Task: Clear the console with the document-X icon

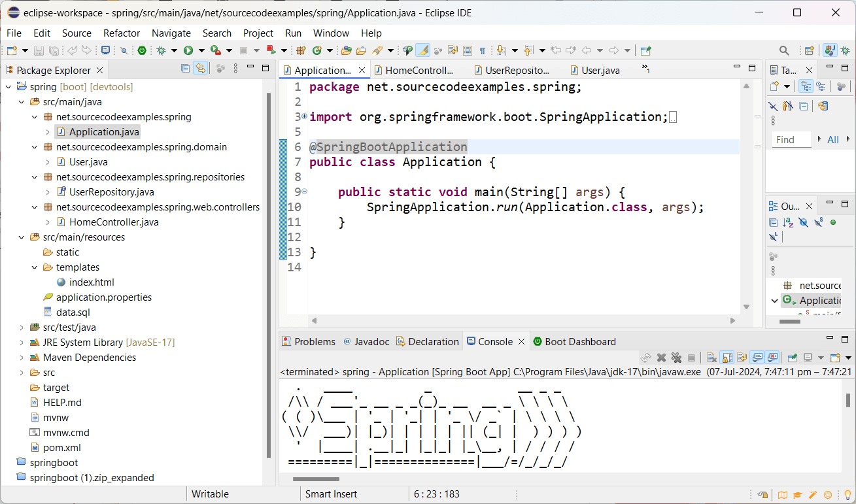Action: click(711, 358)
